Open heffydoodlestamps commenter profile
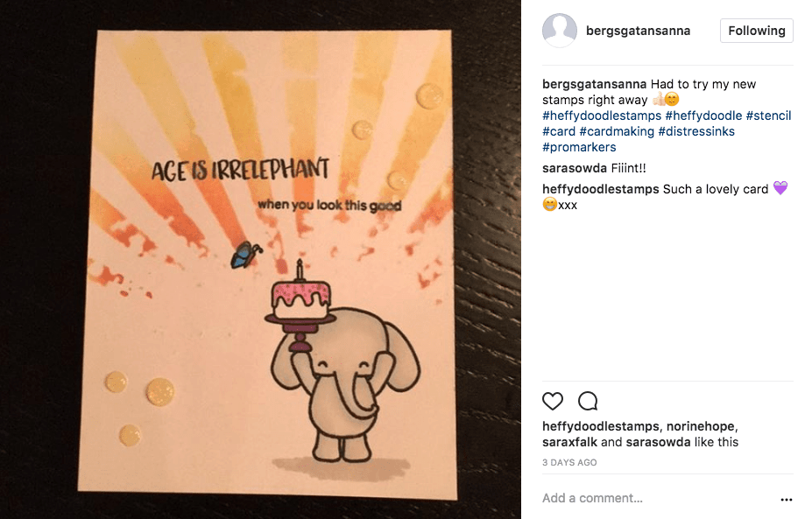Image resolution: width=812 pixels, height=519 pixels. pyautogui.click(x=601, y=189)
